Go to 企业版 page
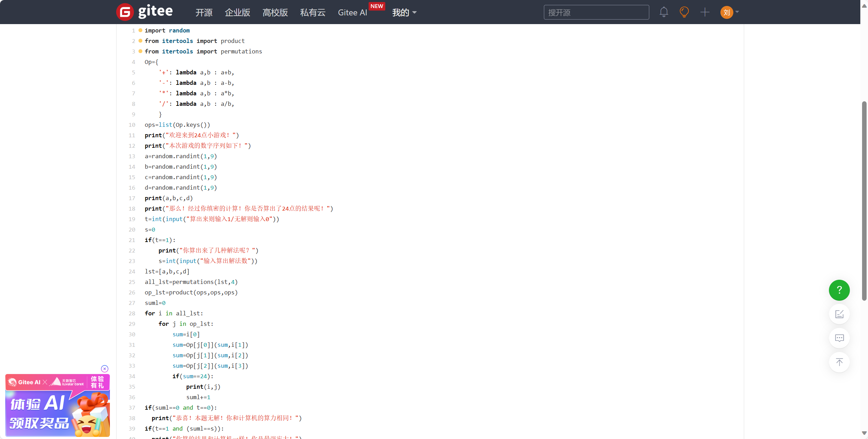Screen dimensions: 868x439 click(237, 13)
